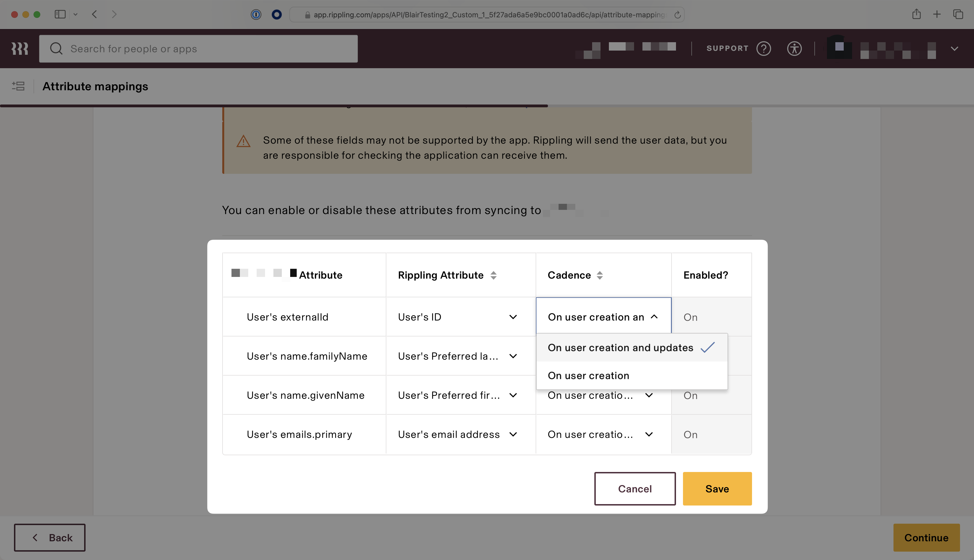Click the attribute mappings list icon beside the title
Viewport: 974px width, 560px height.
click(18, 86)
